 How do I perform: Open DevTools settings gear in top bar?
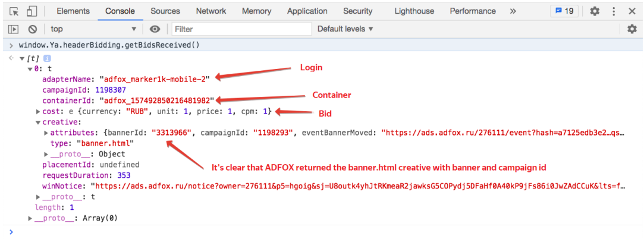[x=595, y=11]
